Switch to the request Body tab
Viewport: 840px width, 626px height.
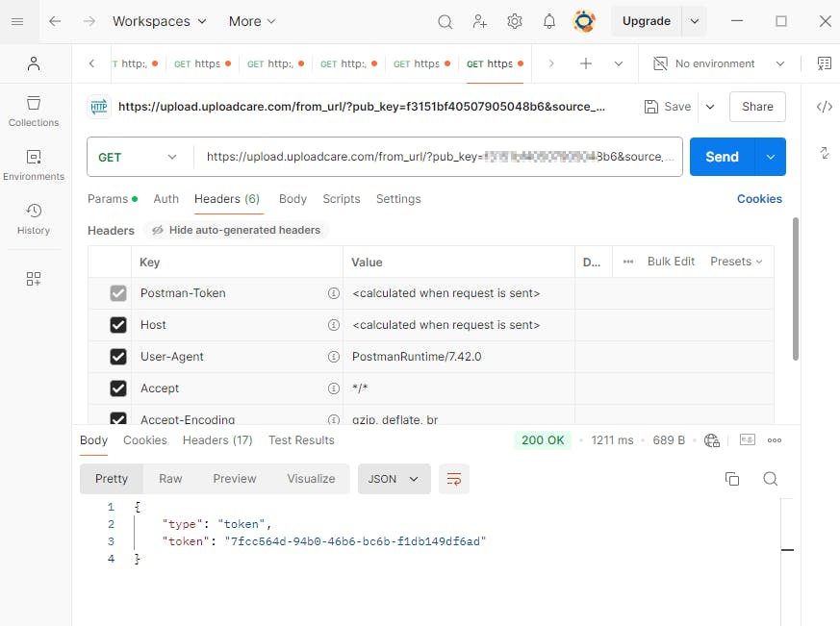pyautogui.click(x=293, y=199)
